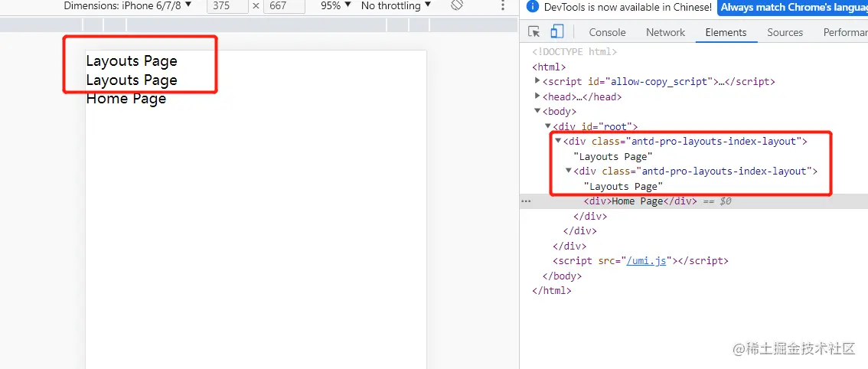Screen dimensions: 868x369
Task: Collapse the inner antd-pro-layouts-index-layout div
Action: [x=569, y=171]
